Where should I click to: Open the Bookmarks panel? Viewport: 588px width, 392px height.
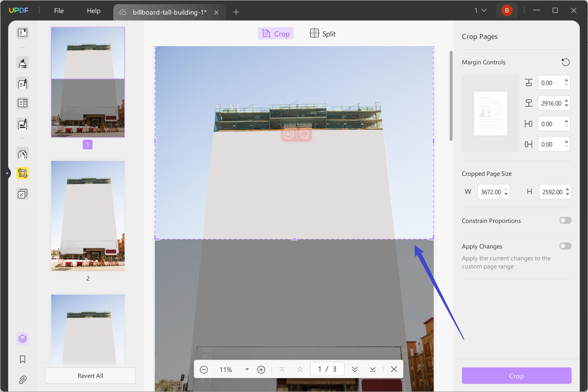(x=23, y=359)
